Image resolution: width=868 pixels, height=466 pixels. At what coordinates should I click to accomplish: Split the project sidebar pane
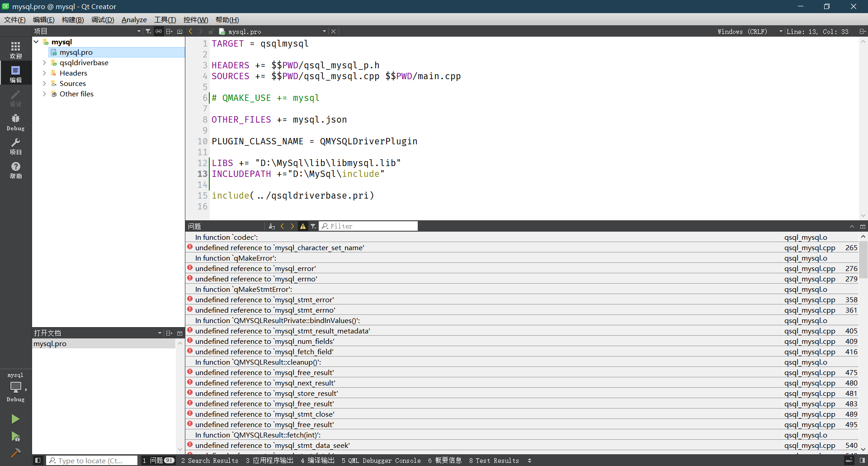tap(170, 31)
